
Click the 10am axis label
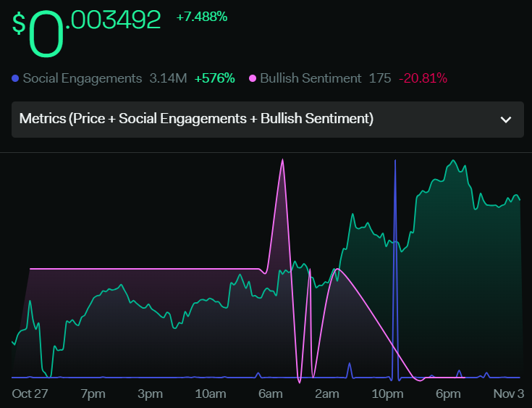[211, 394]
